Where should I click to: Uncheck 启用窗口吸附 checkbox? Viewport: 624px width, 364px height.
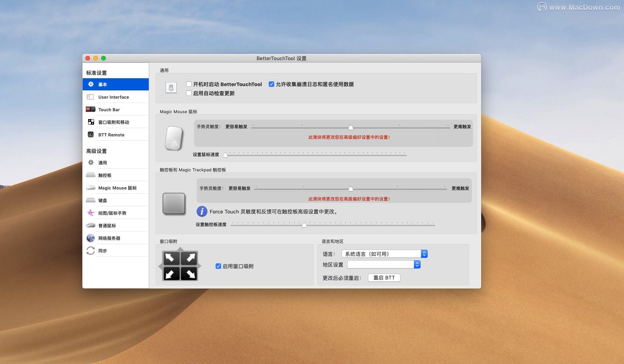[218, 266]
